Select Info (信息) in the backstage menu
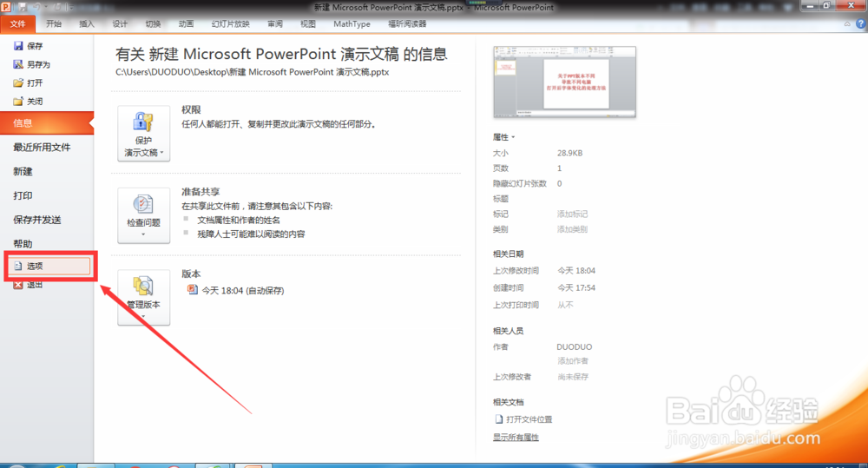 (47, 123)
